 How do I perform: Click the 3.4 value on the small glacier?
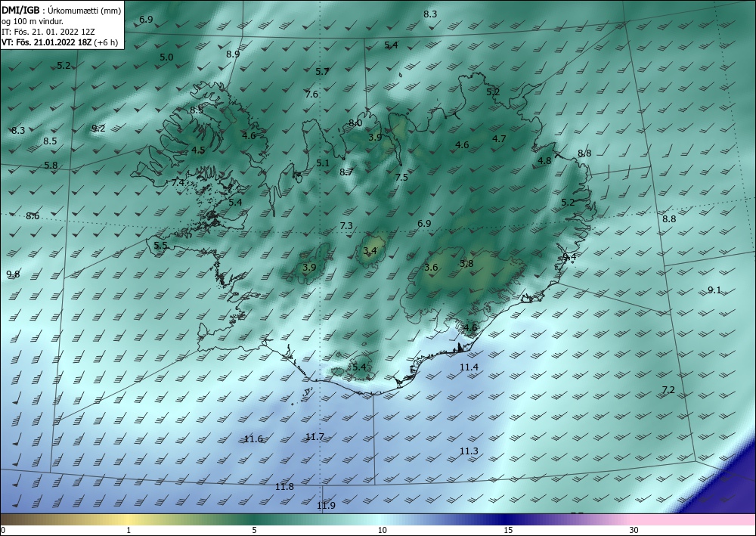(370, 251)
